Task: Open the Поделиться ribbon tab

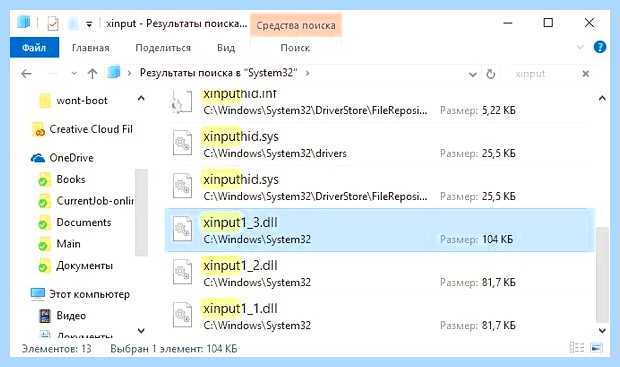Action: 163,48
